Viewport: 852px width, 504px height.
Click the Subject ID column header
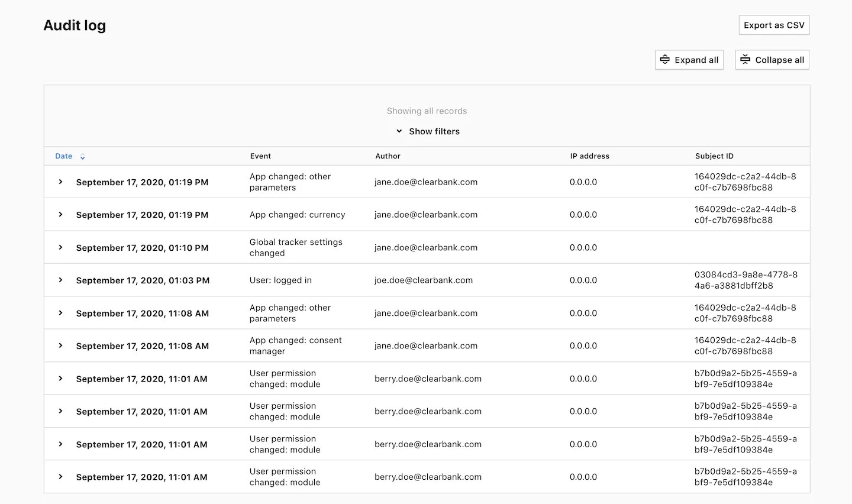(x=714, y=156)
